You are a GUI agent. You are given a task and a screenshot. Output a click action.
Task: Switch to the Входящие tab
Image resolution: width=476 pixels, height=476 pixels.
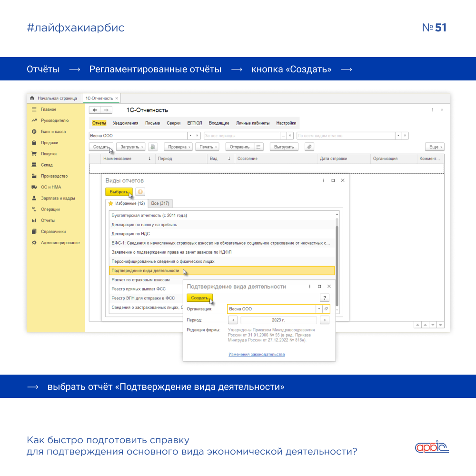219,123
